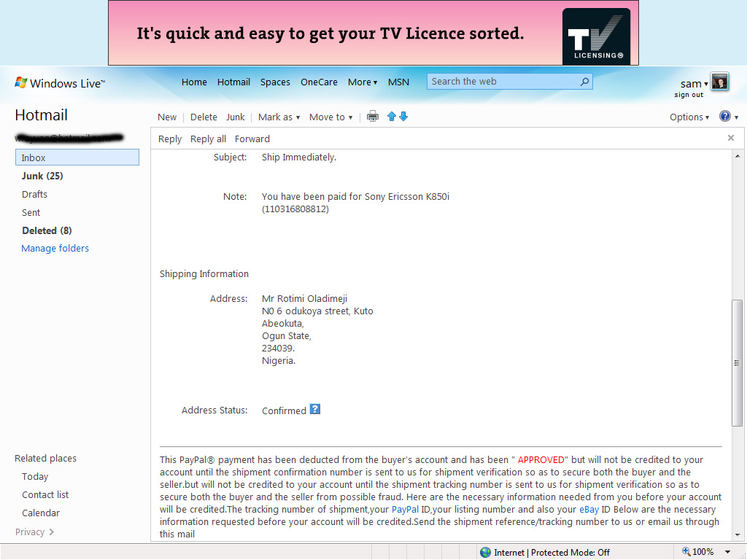Click the Address Status question mark icon
The image size is (747, 560).
[x=315, y=409]
